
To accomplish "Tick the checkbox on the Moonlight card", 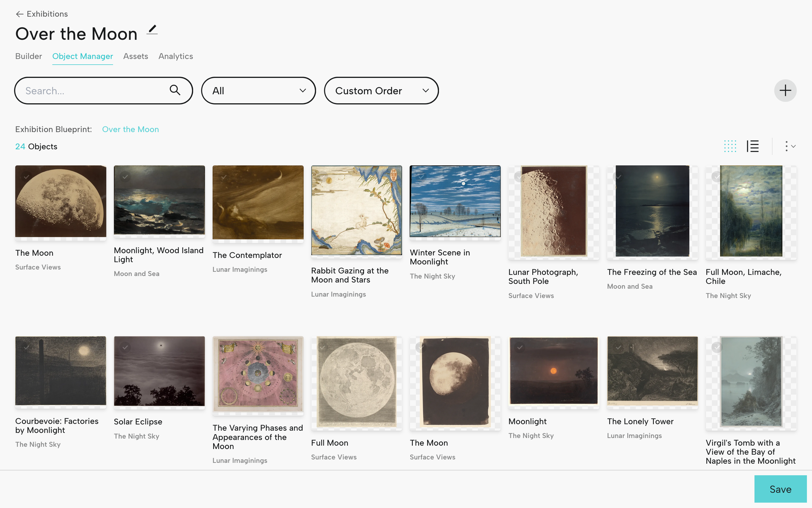I will coord(519,347).
